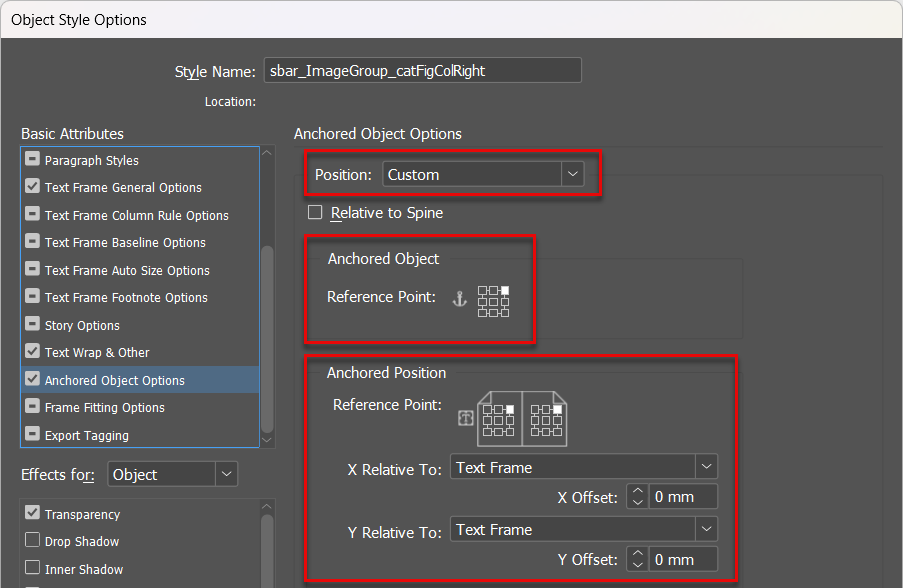903x588 pixels.
Task: Click Basic Attributes list scrollbar thumb
Action: point(267,339)
